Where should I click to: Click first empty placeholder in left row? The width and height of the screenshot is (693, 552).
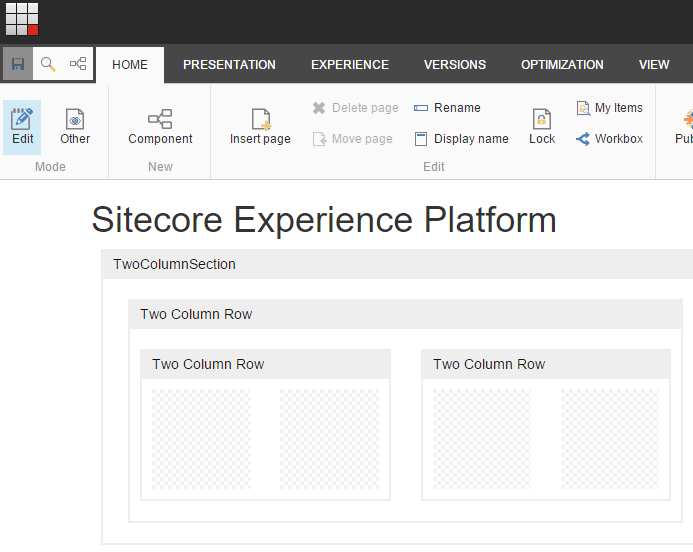click(x=201, y=439)
